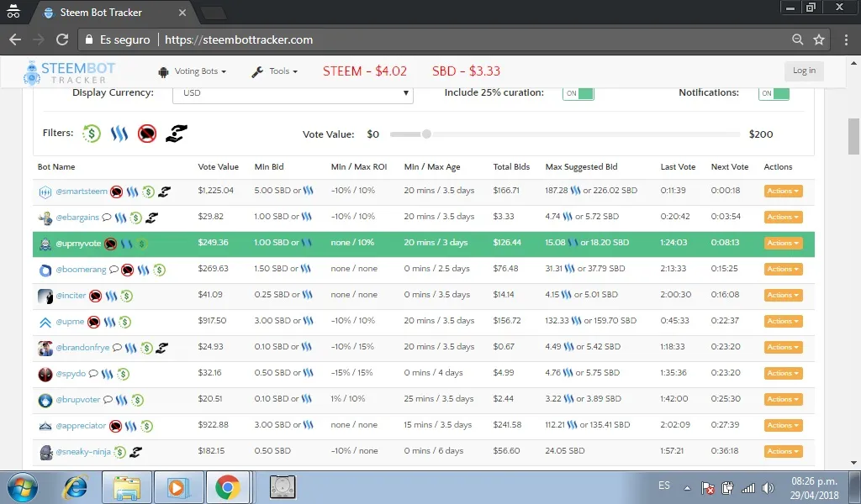This screenshot has width=861, height=504.
Task: Click the green dollar refund filter icon
Action: click(92, 134)
